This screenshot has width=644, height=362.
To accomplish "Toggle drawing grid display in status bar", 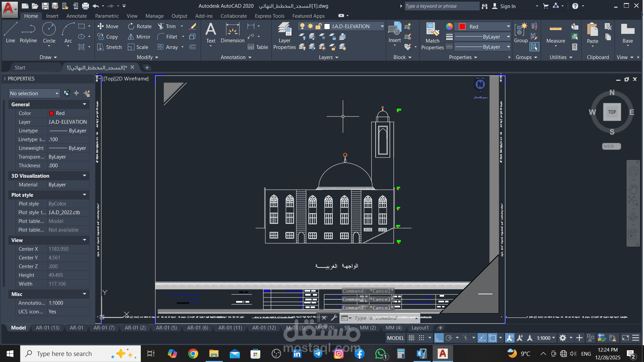I will [x=411, y=338].
